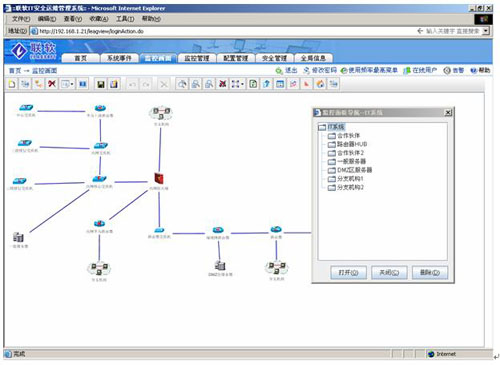Select the red firewall node in topology

coord(159,179)
